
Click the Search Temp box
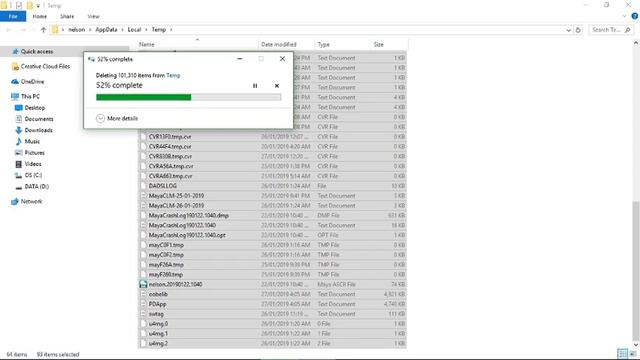[x=610, y=30]
